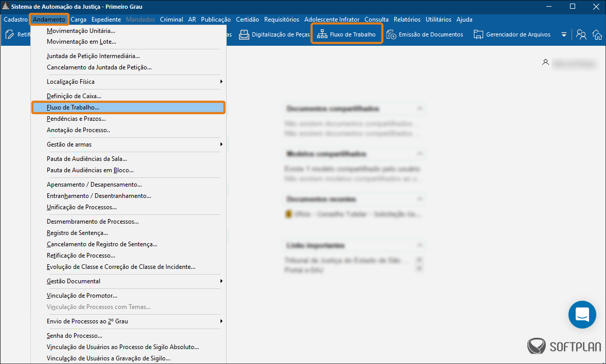
Task: Open the Cadastro menu
Action: click(15, 20)
